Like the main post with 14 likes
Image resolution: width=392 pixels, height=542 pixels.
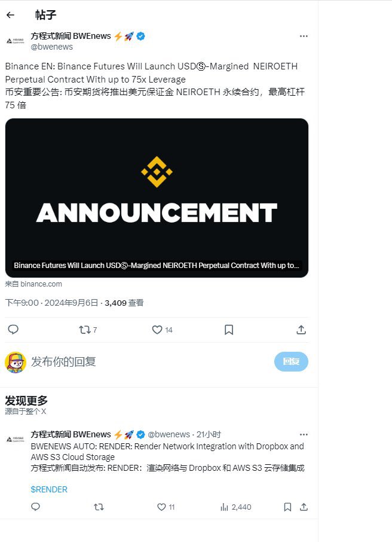[162, 330]
